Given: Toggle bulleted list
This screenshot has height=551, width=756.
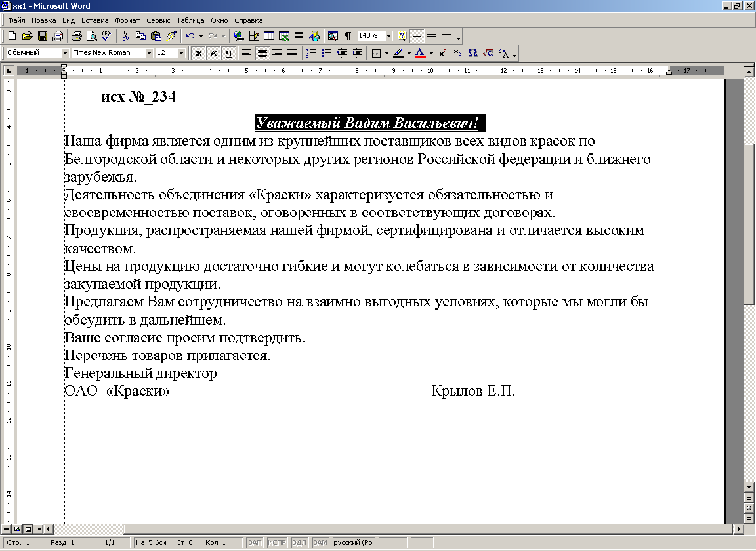Looking at the screenshot, I should (326, 53).
